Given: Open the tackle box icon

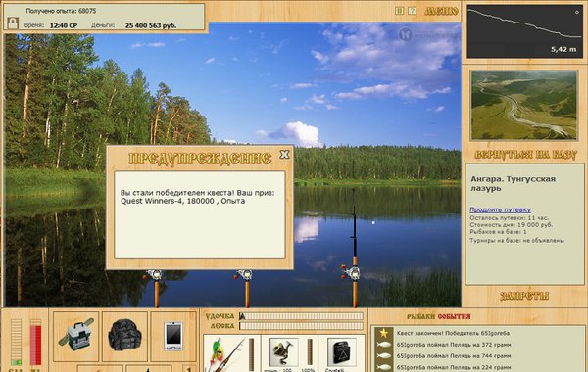Looking at the screenshot, I should tap(76, 336).
